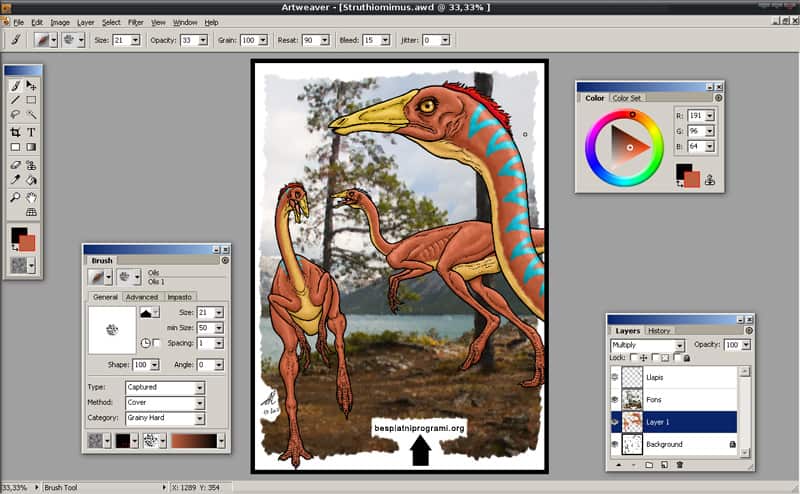Viewport: 800px width, 494px height.
Task: Select the Crop tool in toolbox
Action: [x=15, y=132]
